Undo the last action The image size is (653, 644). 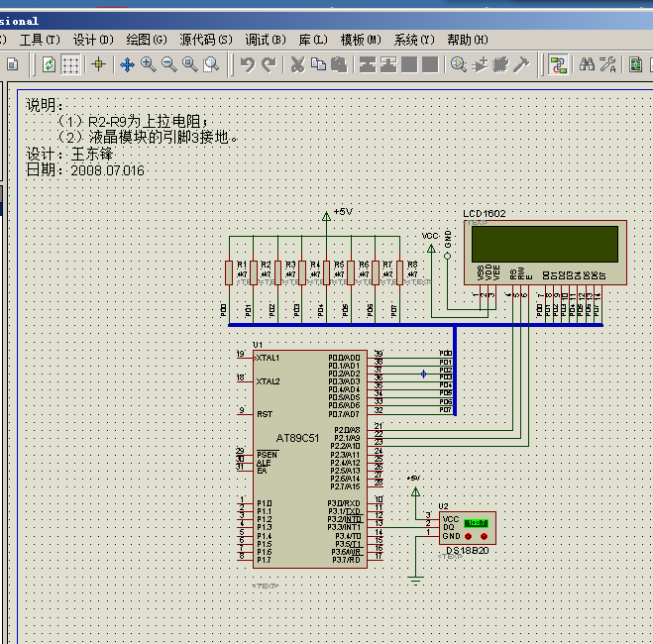(x=247, y=64)
